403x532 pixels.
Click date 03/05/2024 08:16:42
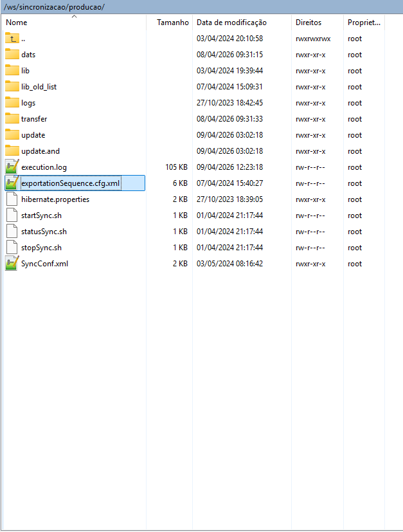[x=230, y=264]
